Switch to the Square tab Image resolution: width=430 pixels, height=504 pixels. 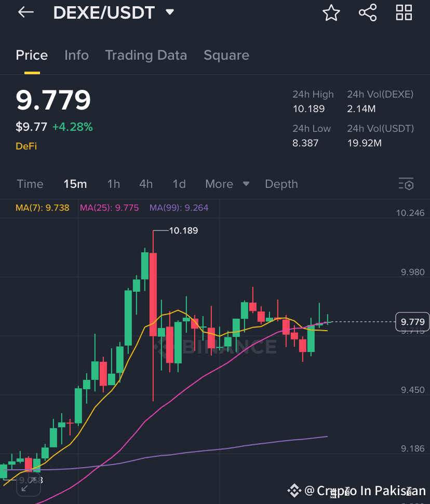pos(226,56)
